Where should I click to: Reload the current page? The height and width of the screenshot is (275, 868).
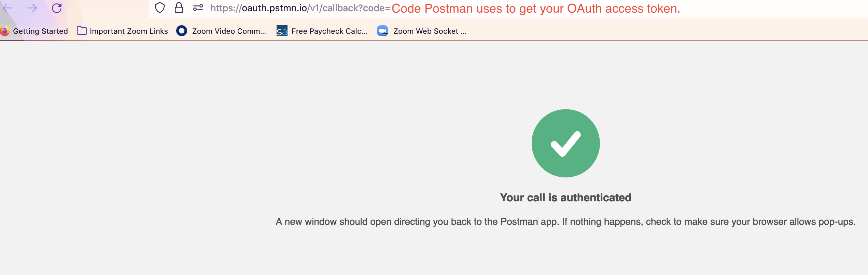point(57,8)
